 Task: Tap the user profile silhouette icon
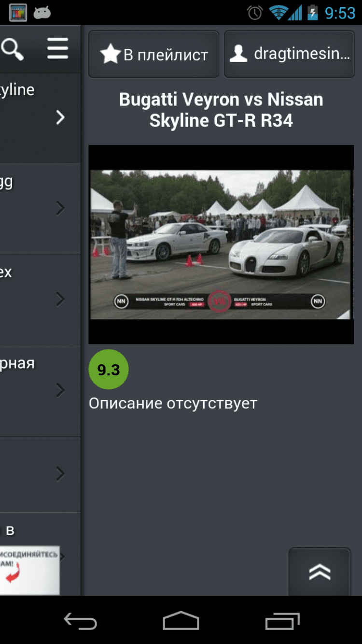pos(238,54)
